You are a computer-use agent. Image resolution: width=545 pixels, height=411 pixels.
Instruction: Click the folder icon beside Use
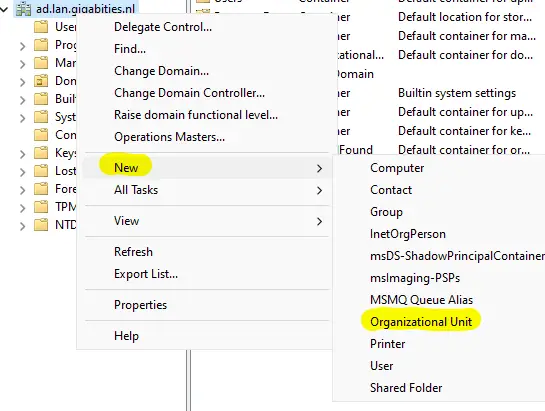point(41,27)
